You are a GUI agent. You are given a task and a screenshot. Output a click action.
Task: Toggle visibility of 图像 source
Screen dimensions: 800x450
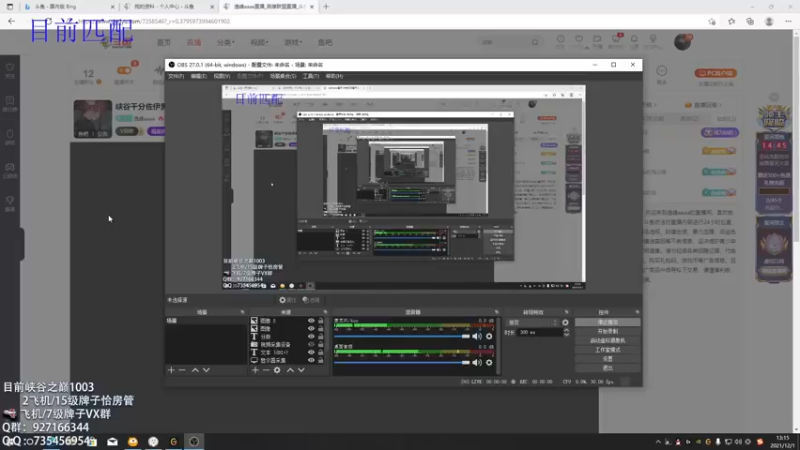311,329
